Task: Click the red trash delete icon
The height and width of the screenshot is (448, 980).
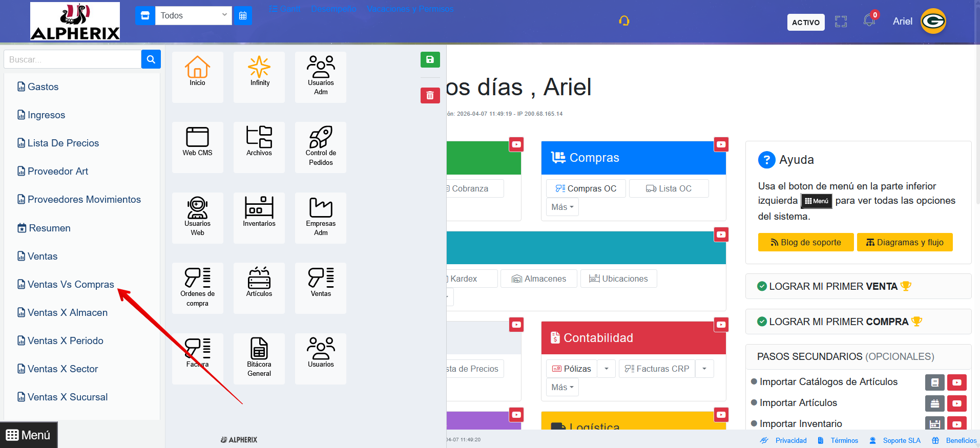Action: pyautogui.click(x=430, y=96)
